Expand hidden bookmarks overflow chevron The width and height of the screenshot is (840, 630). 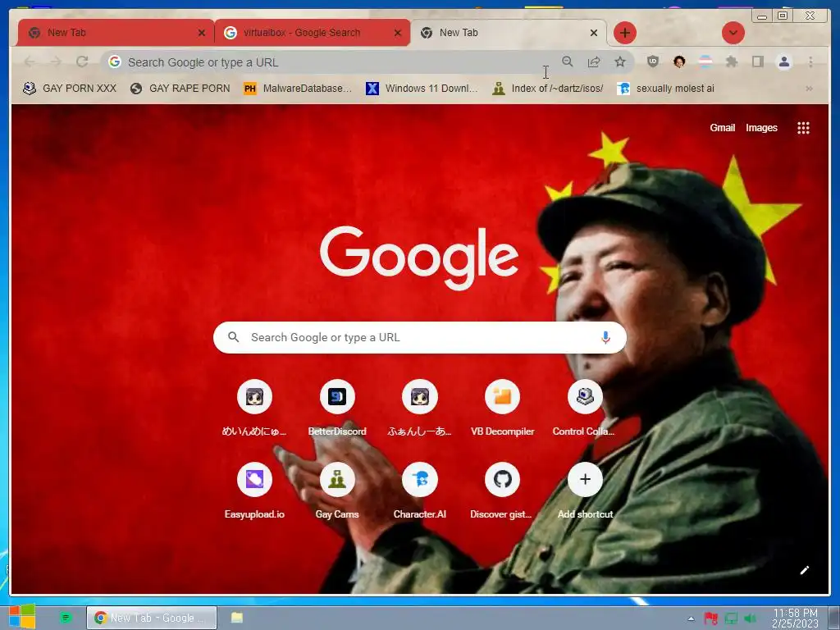click(x=809, y=89)
